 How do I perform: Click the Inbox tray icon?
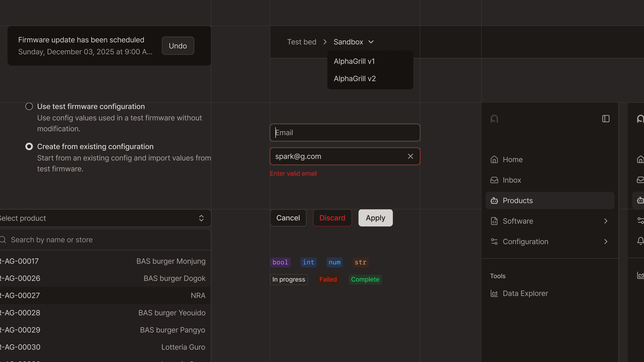(x=494, y=180)
